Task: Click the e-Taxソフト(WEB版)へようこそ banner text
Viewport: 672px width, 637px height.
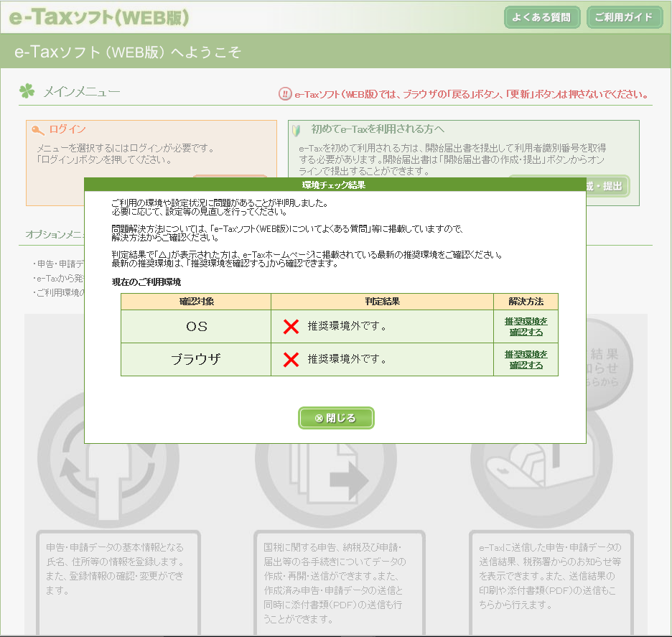Action: (x=128, y=52)
